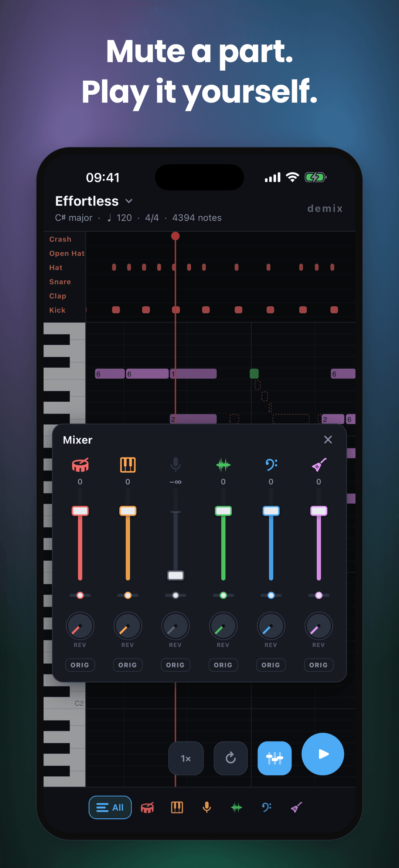This screenshot has height=868, width=399.
Task: Change the 1x playback speed
Action: [186, 758]
